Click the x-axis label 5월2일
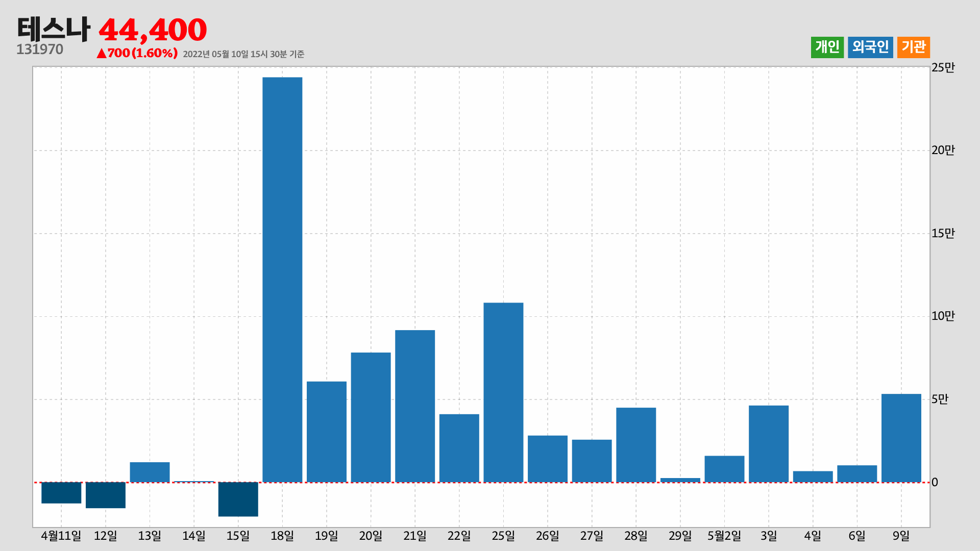980x551 pixels. point(724,536)
